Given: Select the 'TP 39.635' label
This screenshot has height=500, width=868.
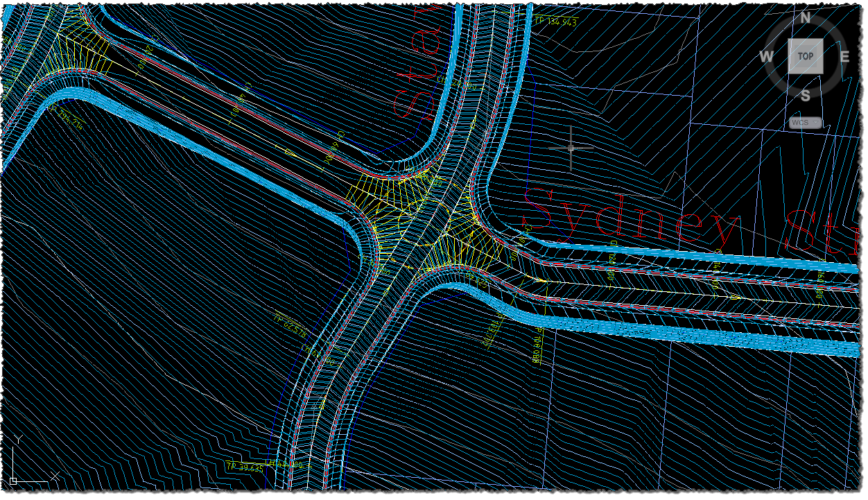Looking at the screenshot, I should point(245,467).
